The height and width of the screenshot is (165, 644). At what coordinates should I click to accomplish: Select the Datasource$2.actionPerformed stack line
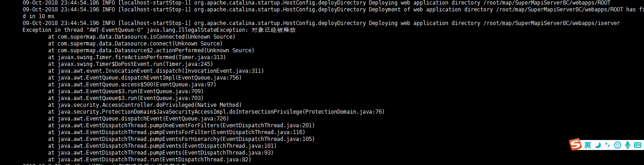click(x=151, y=50)
